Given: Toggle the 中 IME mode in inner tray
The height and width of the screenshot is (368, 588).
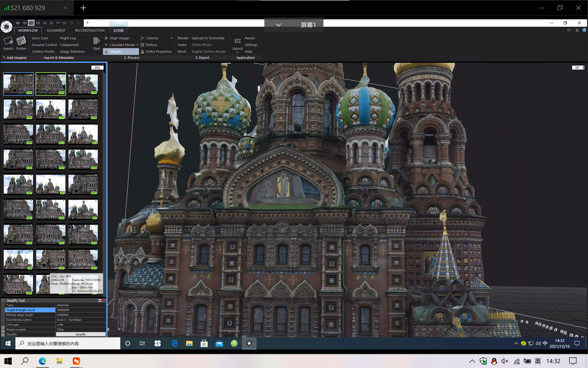Looking at the screenshot, I should tap(545, 343).
